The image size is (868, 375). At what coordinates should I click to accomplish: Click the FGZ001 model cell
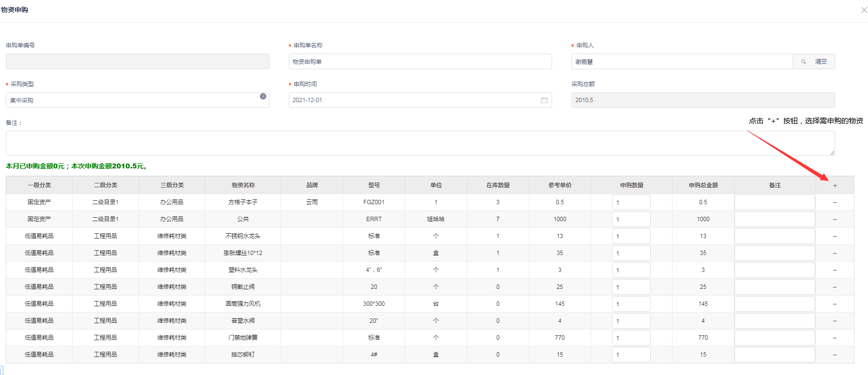point(374,202)
